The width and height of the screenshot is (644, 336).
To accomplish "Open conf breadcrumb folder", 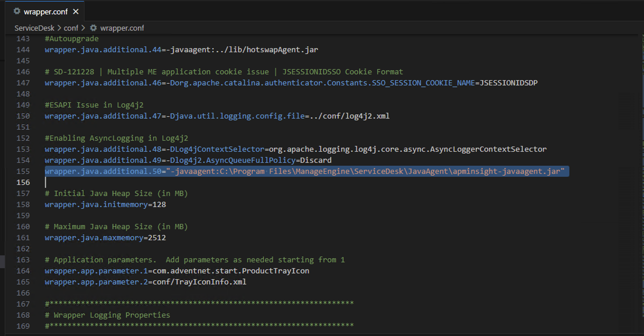I will coord(71,28).
